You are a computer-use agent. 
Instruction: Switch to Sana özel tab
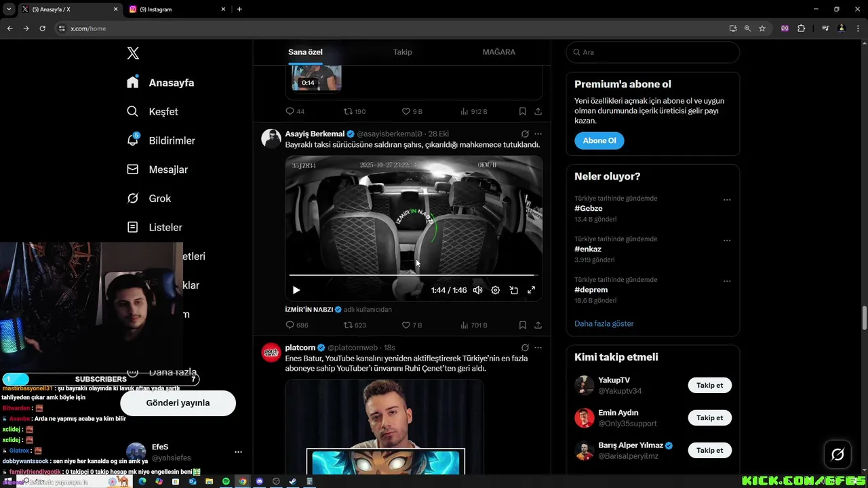(x=305, y=52)
